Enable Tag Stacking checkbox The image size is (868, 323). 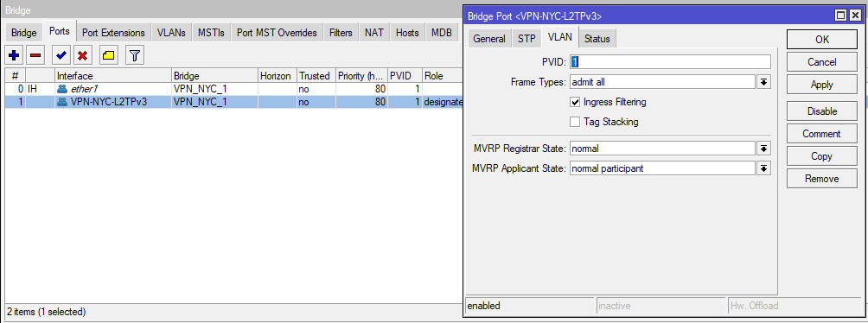pyautogui.click(x=575, y=122)
